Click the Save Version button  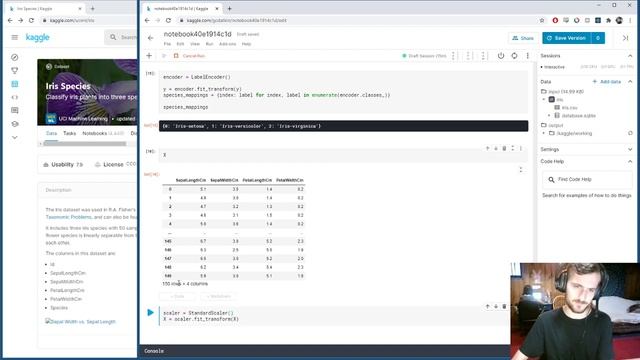[567, 38]
